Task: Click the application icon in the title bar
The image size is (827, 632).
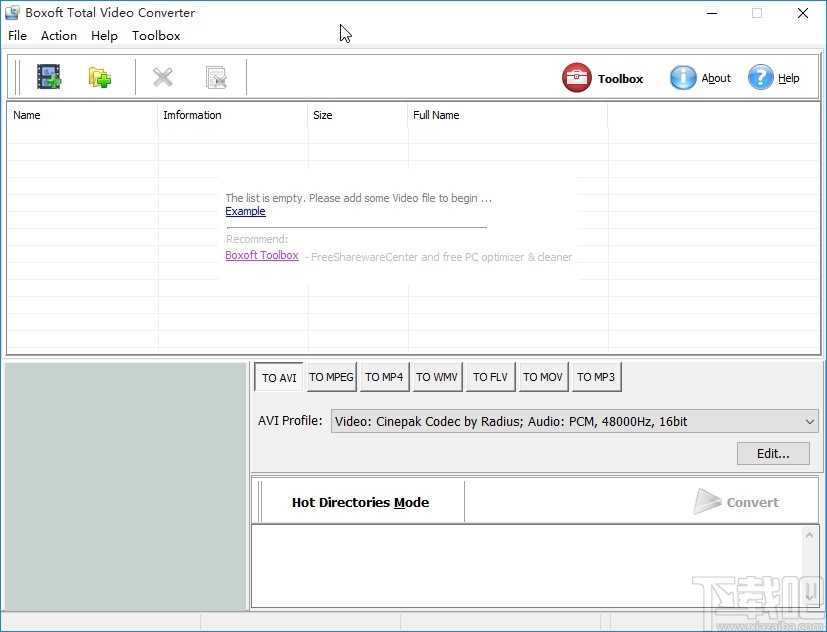Action: pos(12,12)
